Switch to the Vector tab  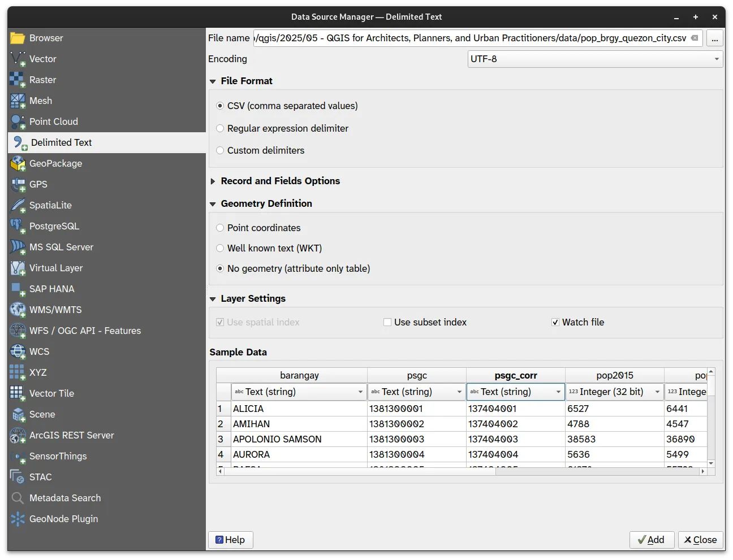coord(43,59)
